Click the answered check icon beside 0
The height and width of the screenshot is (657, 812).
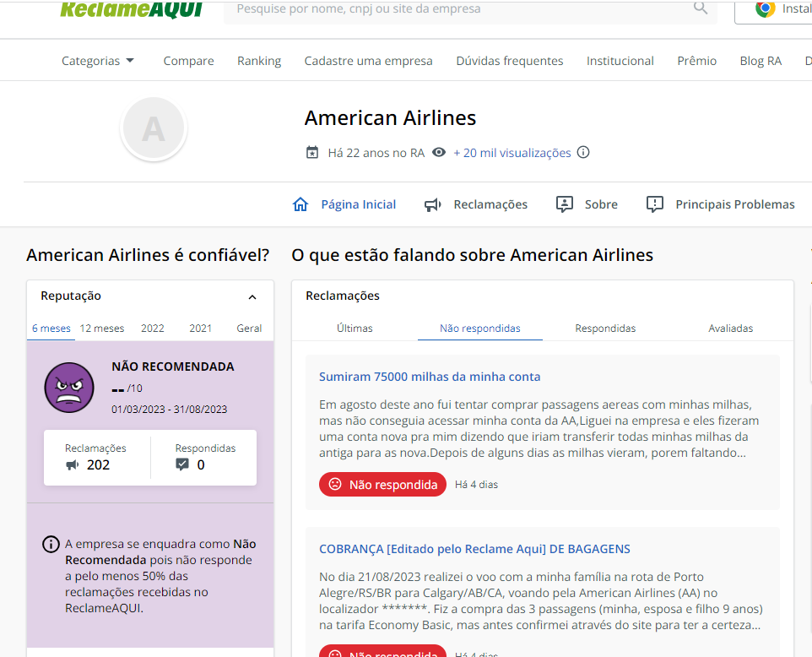pos(182,464)
